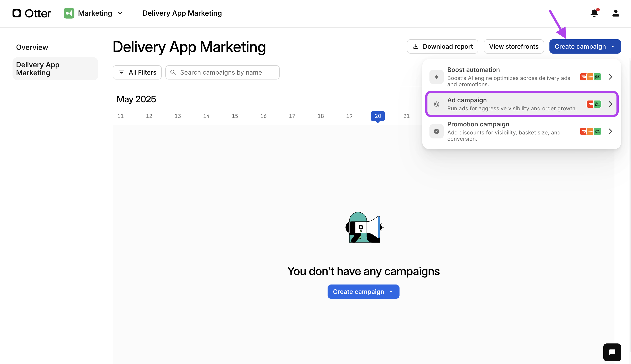Open the notifications bell
The image size is (631, 364).
click(x=595, y=13)
